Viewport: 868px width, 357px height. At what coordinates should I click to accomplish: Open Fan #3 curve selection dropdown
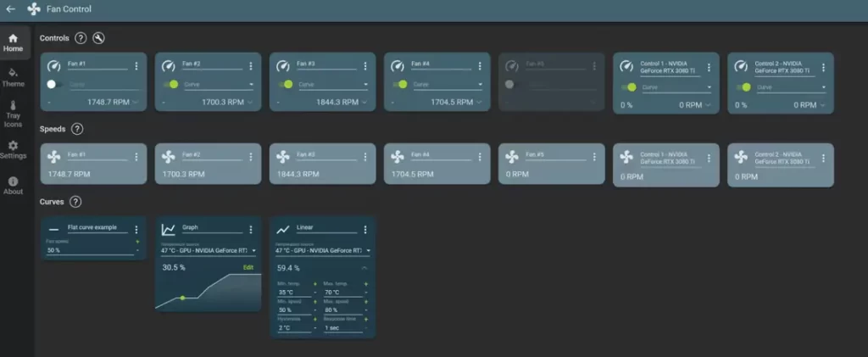[334, 85]
